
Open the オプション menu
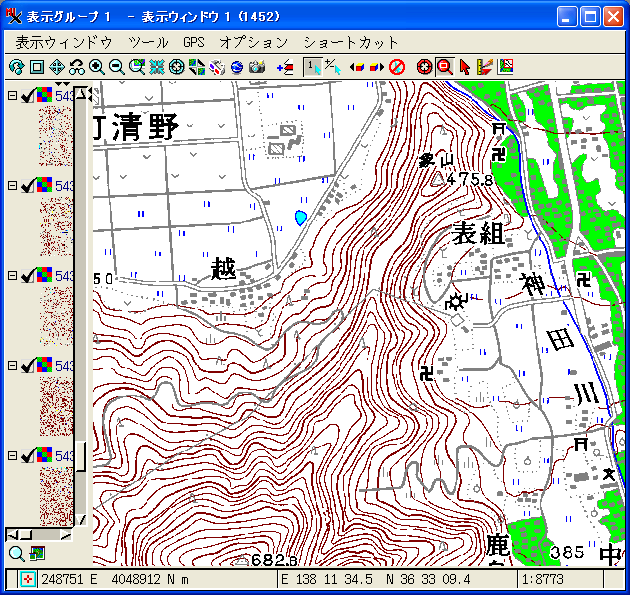click(x=253, y=42)
